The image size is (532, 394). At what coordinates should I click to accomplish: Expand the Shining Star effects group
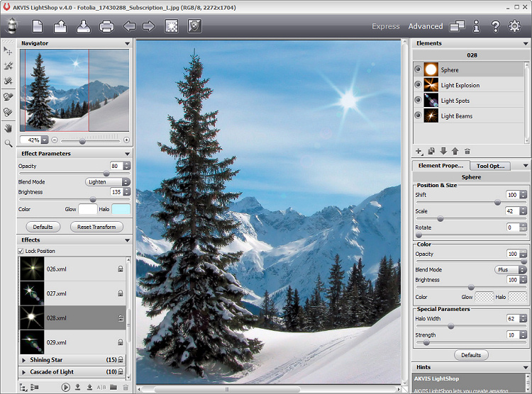point(24,360)
